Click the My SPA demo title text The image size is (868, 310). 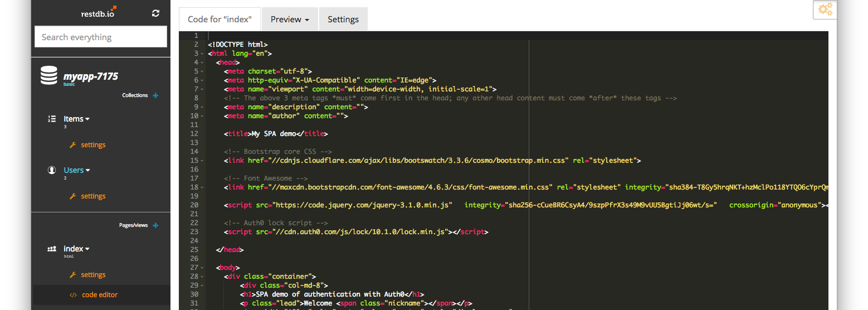tap(273, 134)
